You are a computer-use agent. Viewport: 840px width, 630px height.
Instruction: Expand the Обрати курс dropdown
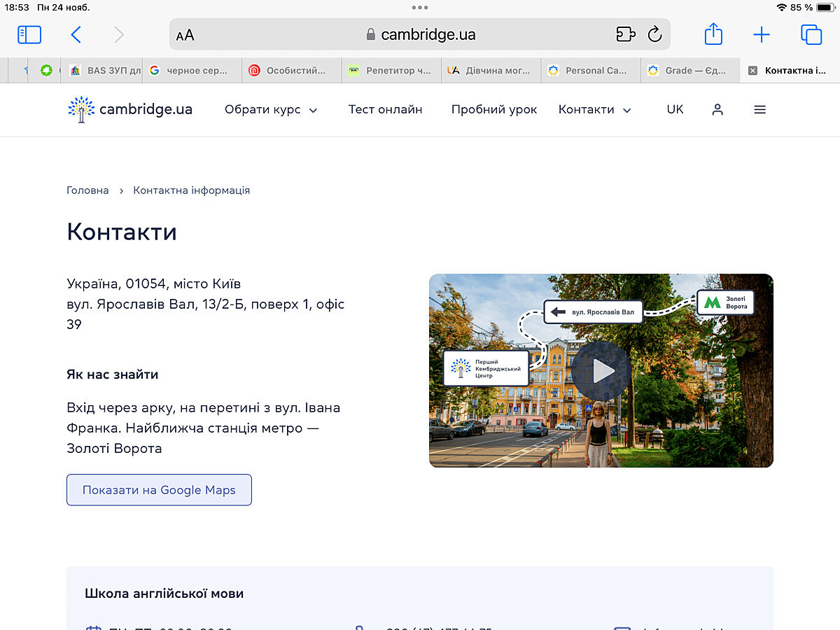[271, 110]
